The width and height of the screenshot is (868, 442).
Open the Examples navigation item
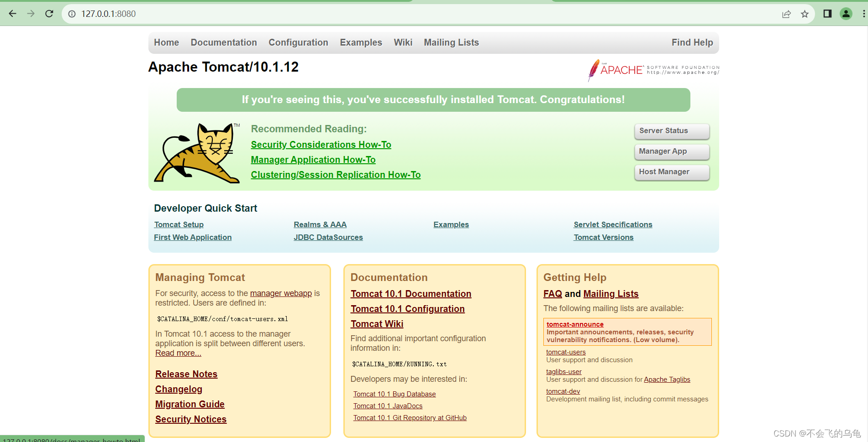coord(361,42)
